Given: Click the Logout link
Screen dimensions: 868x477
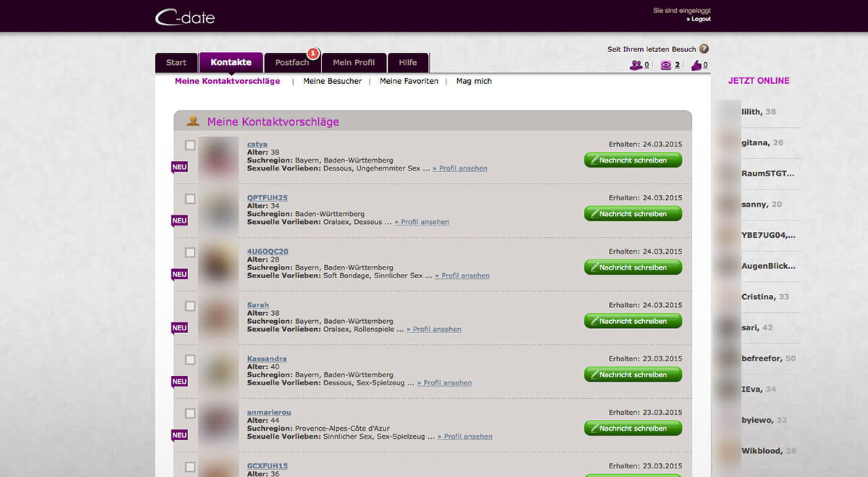Looking at the screenshot, I should point(699,19).
